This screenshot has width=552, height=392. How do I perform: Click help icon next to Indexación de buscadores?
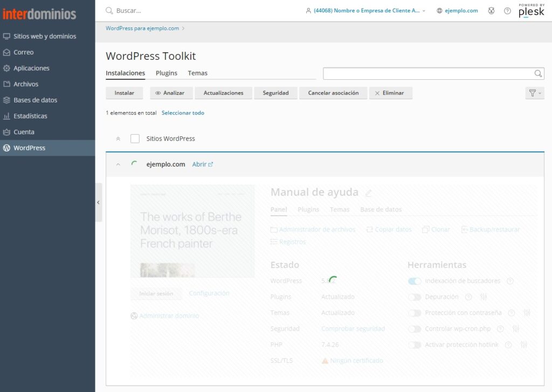click(510, 281)
